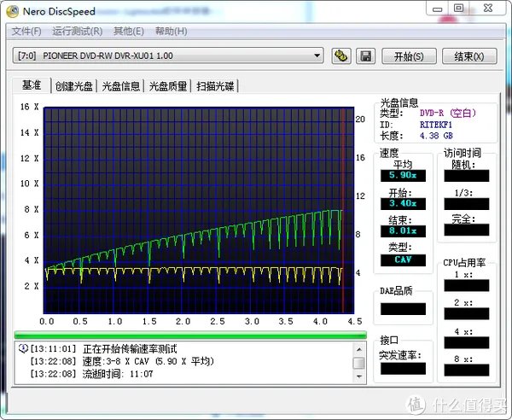Viewport: 512px width, 420px height.
Task: Open the PIONEER DVD-RW drive dropdown
Action: point(317,56)
